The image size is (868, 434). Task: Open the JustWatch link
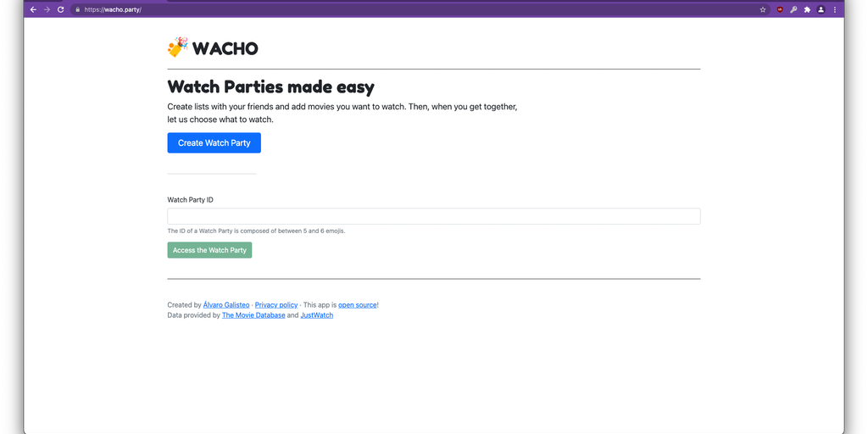[x=316, y=315]
